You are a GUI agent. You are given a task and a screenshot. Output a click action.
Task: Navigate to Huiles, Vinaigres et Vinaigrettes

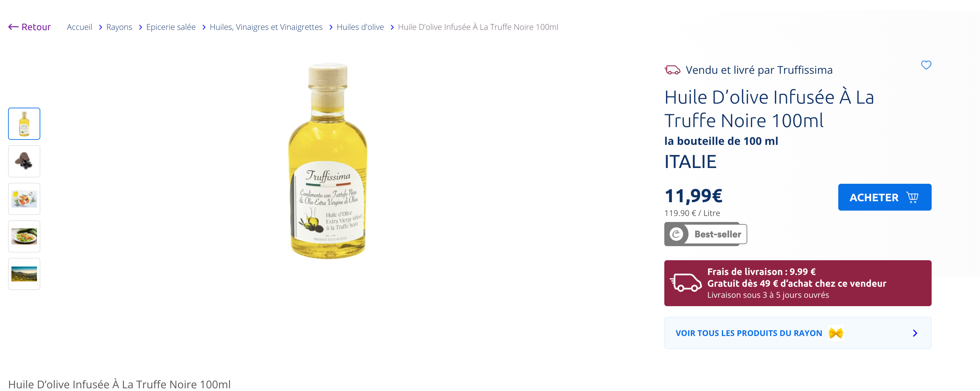[x=266, y=27]
